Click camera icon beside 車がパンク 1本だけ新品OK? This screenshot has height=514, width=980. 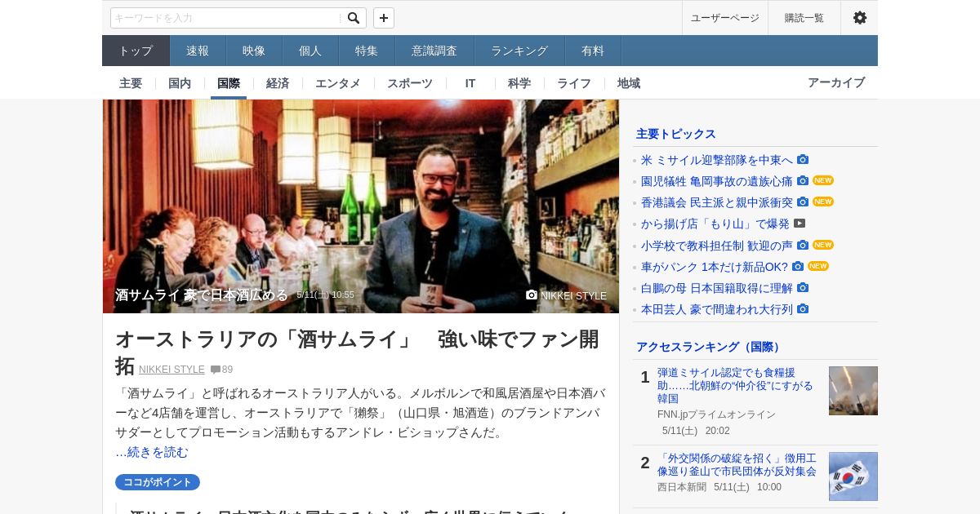798,266
